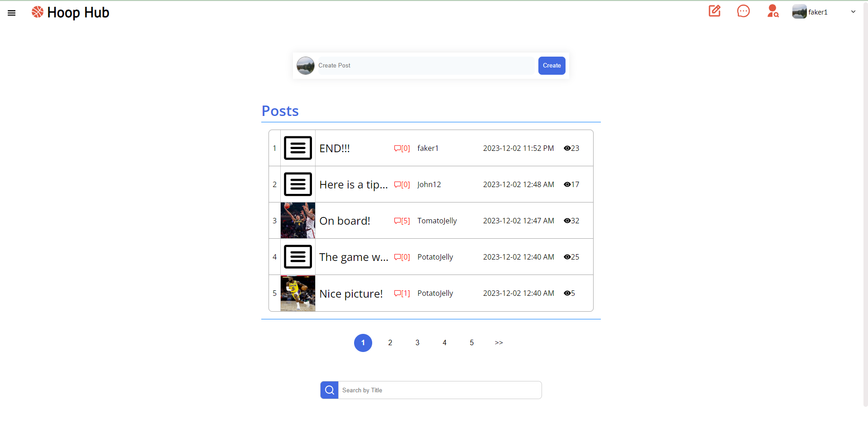
Task: Click the Hoop Hub basketball logo
Action: tap(38, 12)
